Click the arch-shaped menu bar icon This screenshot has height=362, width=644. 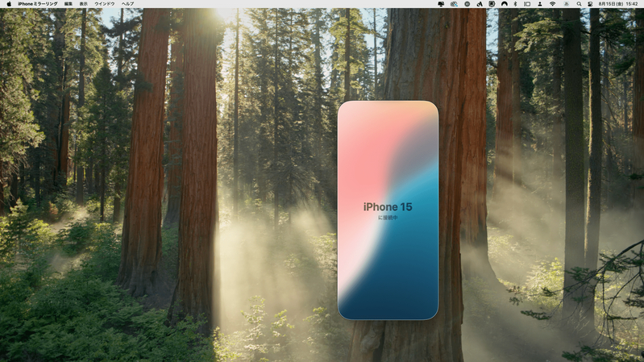pos(505,4)
